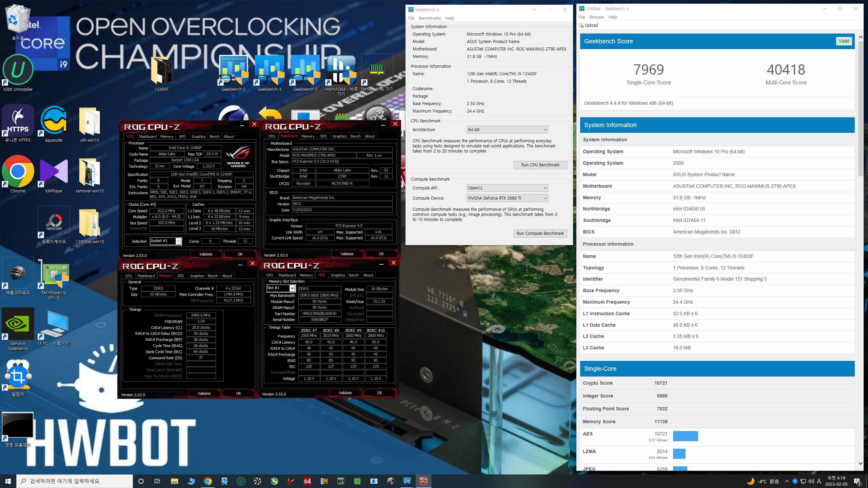Open the Help menu in Geekbench 4 window
The image size is (868, 488).
[x=450, y=18]
